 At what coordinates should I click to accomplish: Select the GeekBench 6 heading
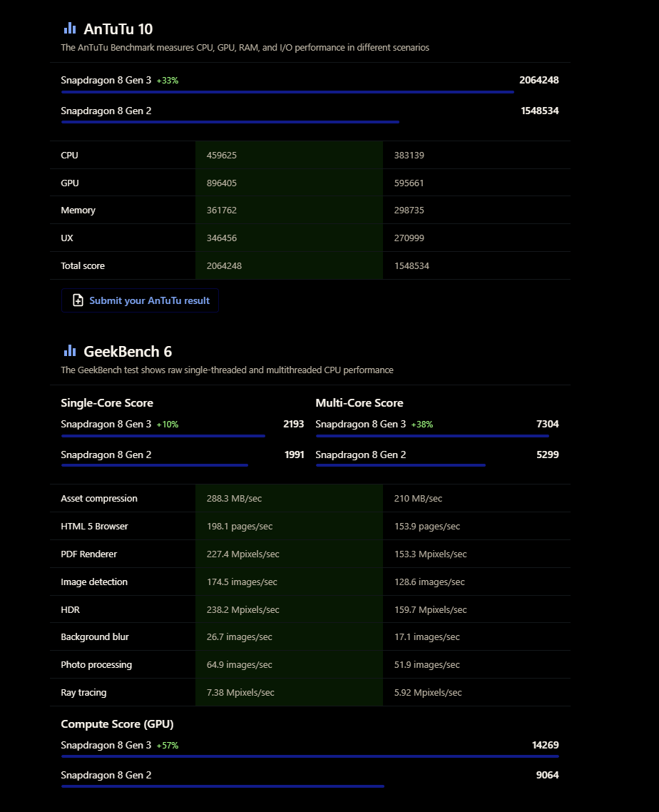128,352
